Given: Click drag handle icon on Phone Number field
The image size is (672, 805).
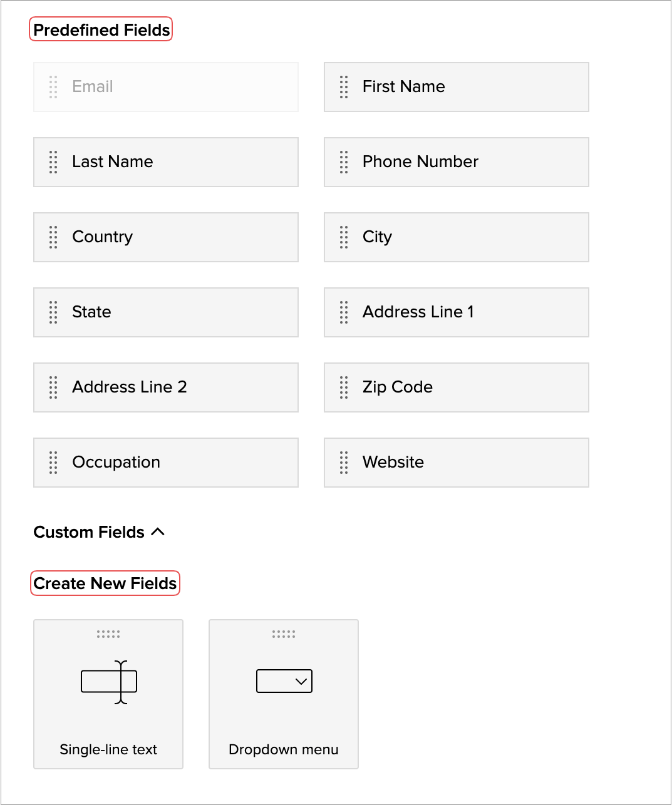Looking at the screenshot, I should pos(344,162).
